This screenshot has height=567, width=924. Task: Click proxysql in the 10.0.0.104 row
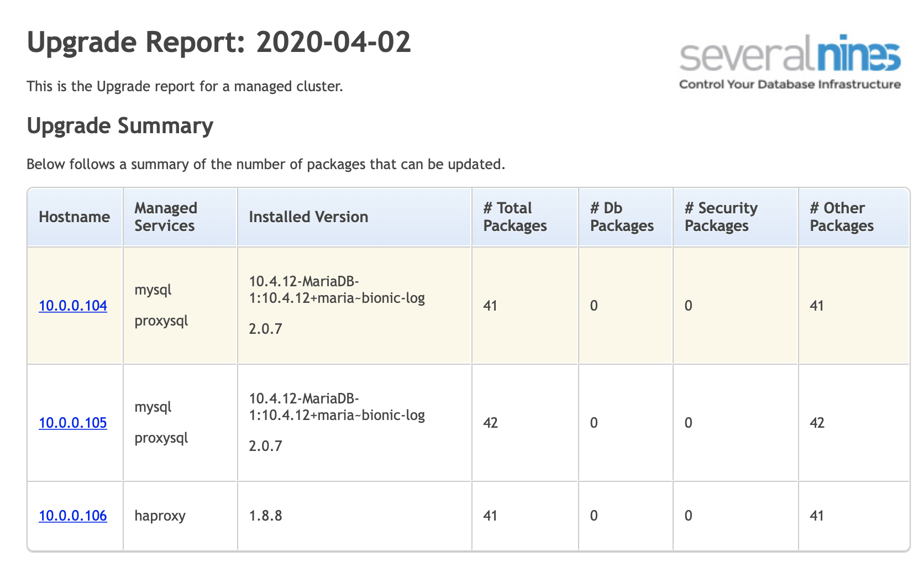161,321
